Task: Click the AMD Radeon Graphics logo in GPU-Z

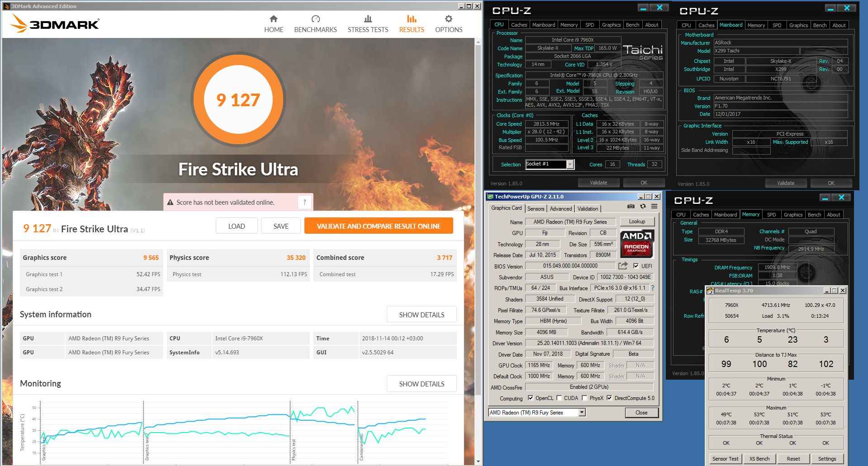Action: pos(637,244)
